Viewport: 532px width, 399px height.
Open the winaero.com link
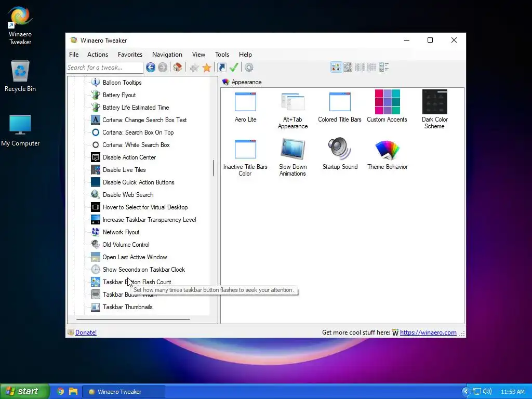click(428, 332)
